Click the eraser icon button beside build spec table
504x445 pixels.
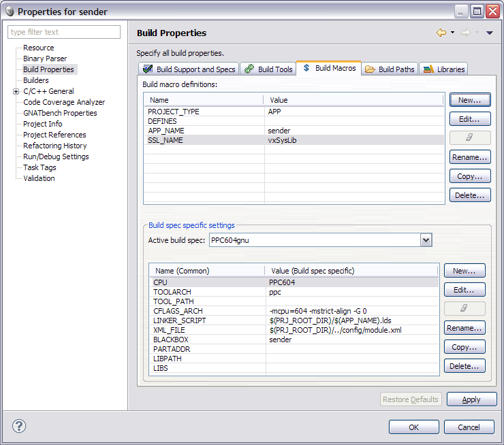tap(464, 308)
